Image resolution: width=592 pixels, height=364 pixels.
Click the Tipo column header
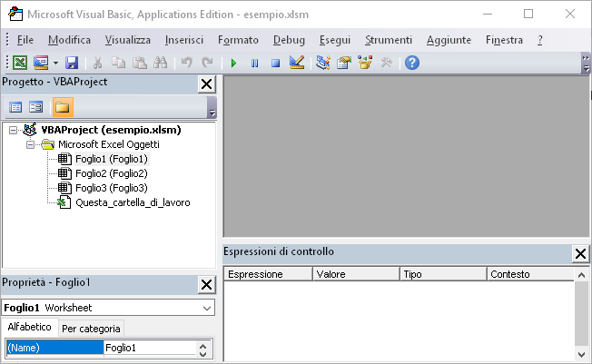(x=443, y=274)
